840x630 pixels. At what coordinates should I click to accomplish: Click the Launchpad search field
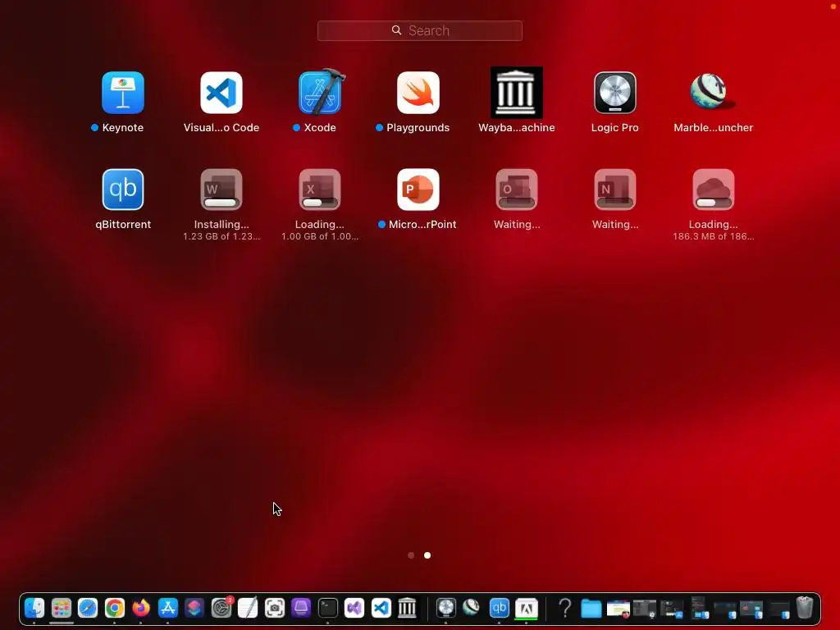[419, 30]
